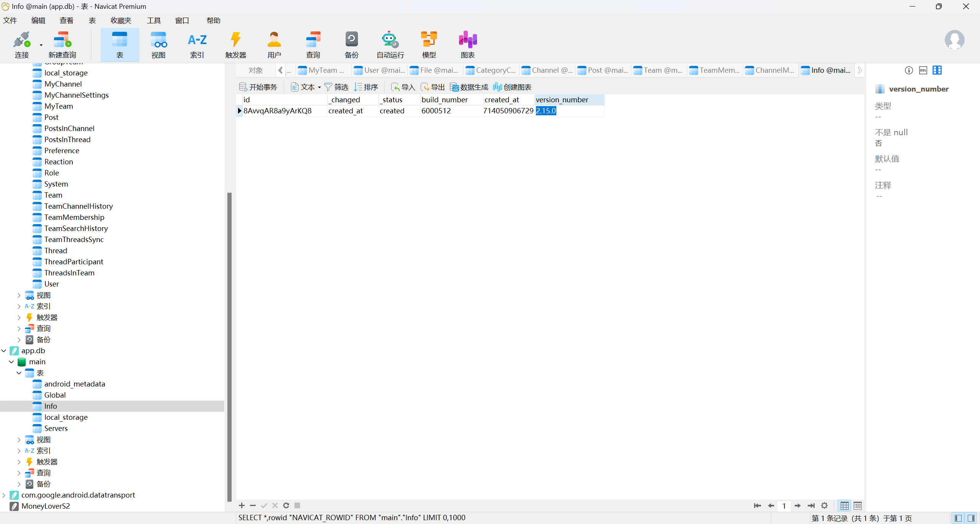Toggle the right info pane visibility

971,518
